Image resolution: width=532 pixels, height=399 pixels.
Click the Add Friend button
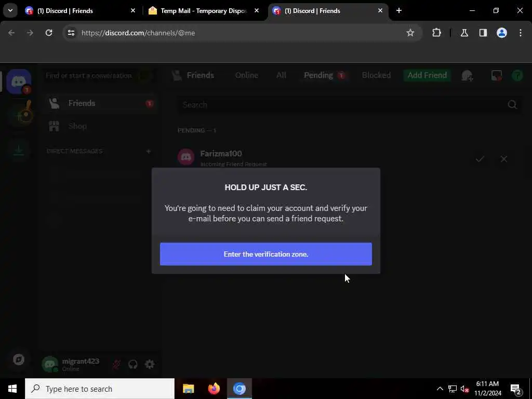(427, 75)
